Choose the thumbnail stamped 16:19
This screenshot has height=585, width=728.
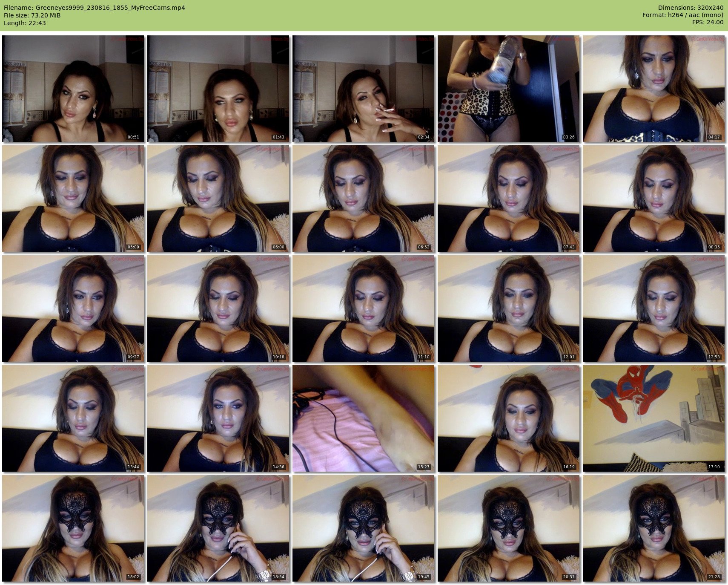(509, 418)
